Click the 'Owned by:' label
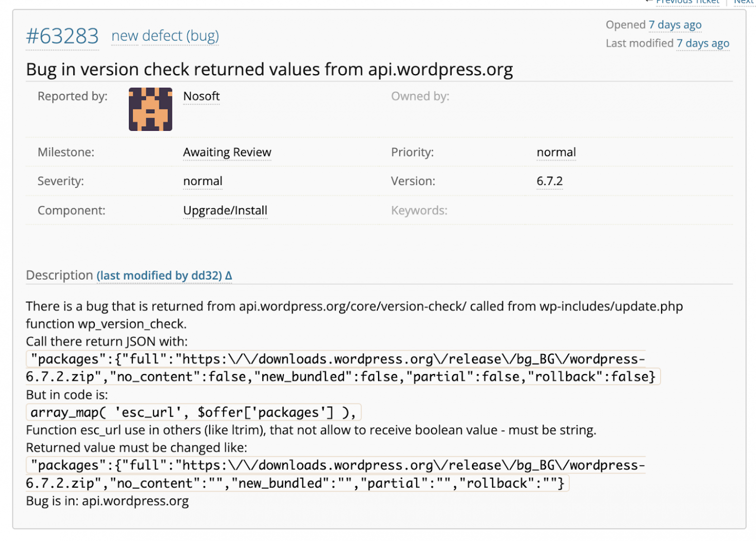 (x=420, y=96)
